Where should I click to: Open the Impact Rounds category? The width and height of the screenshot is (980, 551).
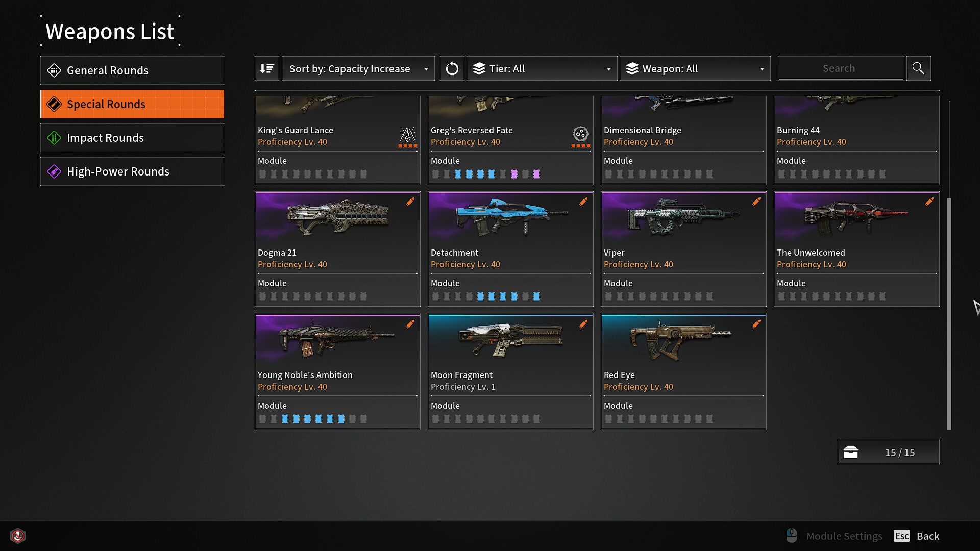click(x=132, y=138)
